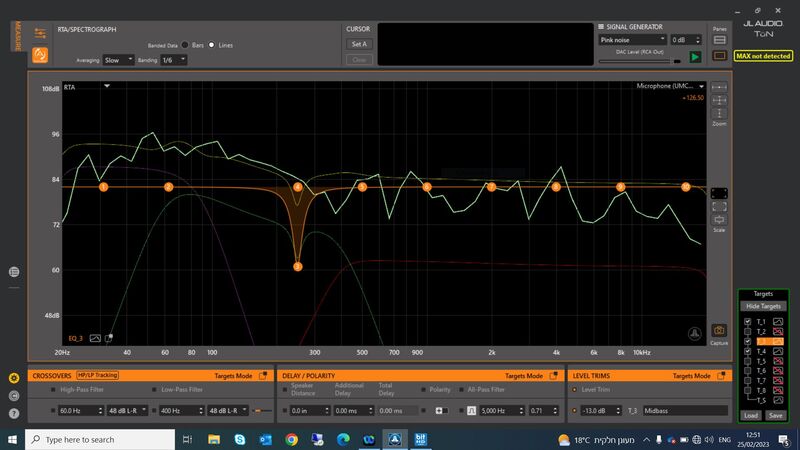Select the Bars radio button
The height and width of the screenshot is (450, 800).
tap(185, 45)
